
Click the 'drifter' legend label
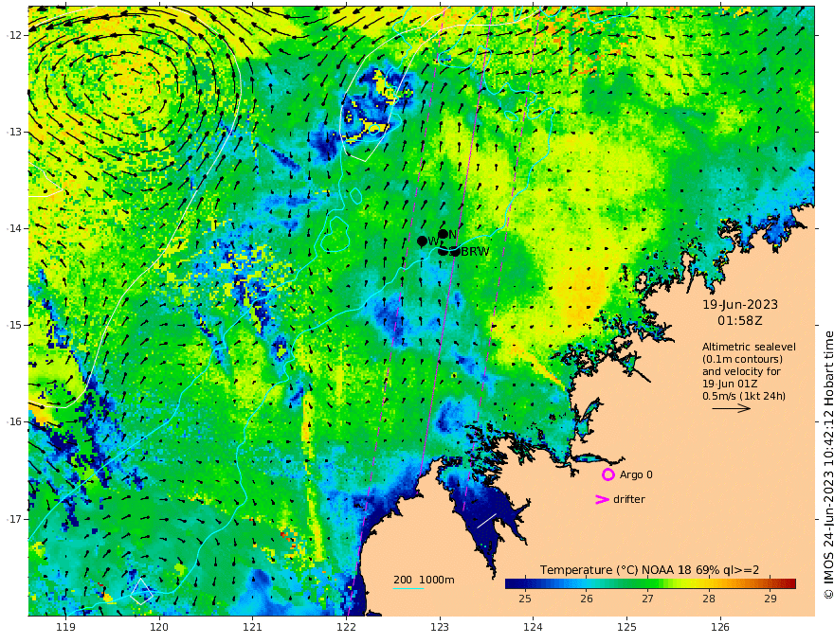click(x=629, y=499)
